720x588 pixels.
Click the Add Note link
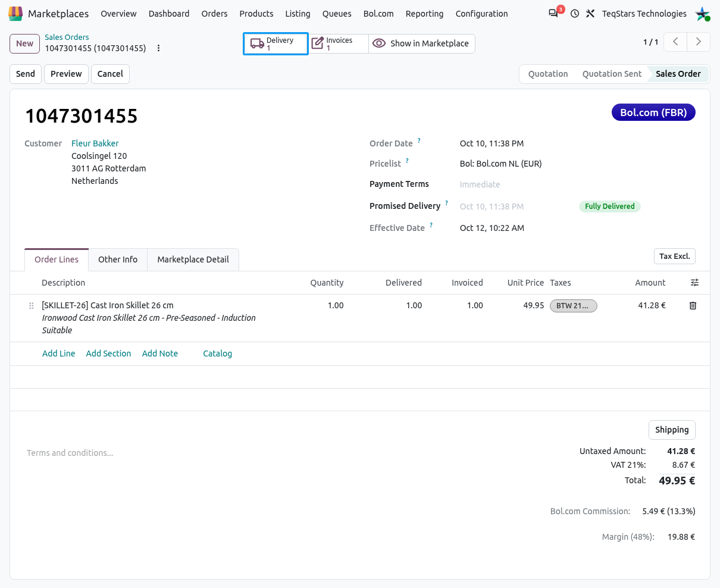pos(160,354)
